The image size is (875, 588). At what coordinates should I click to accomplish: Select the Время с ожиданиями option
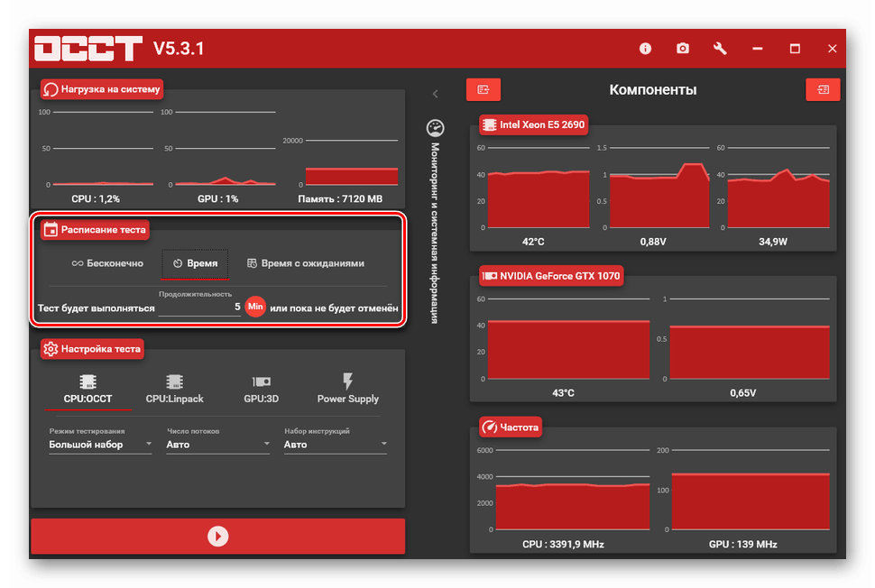(306, 263)
